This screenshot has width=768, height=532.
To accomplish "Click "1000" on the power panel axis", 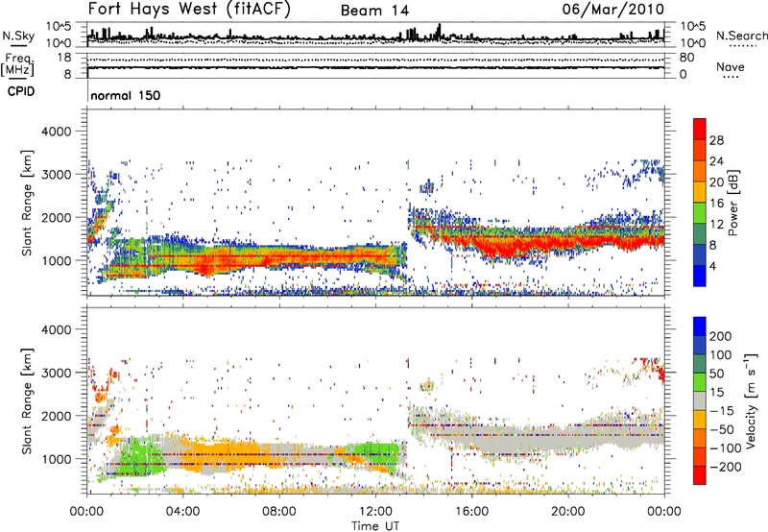I will 56,260.
